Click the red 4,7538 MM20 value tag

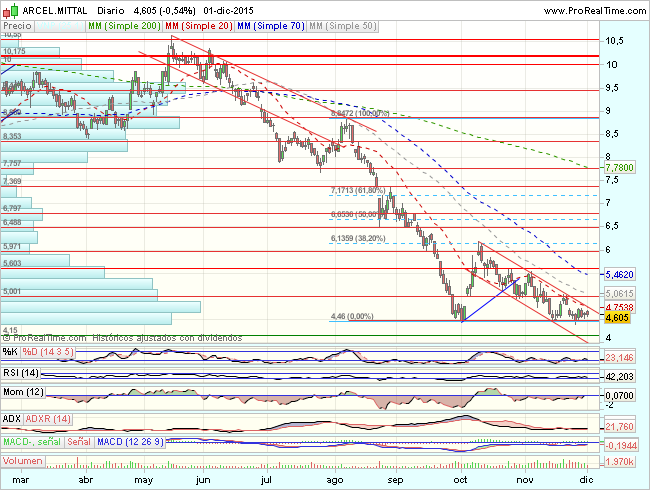click(619, 307)
